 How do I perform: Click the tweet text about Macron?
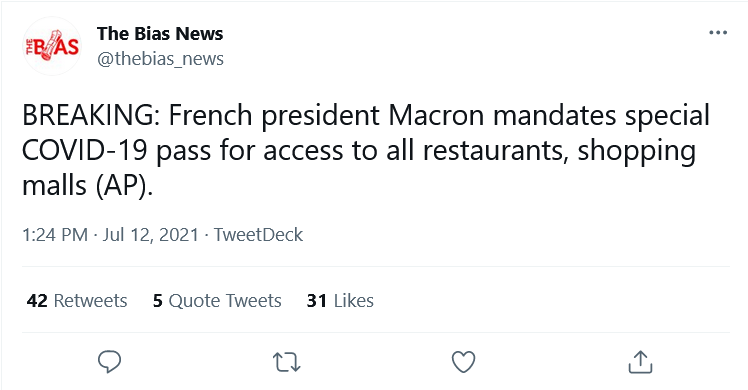[x=366, y=150]
